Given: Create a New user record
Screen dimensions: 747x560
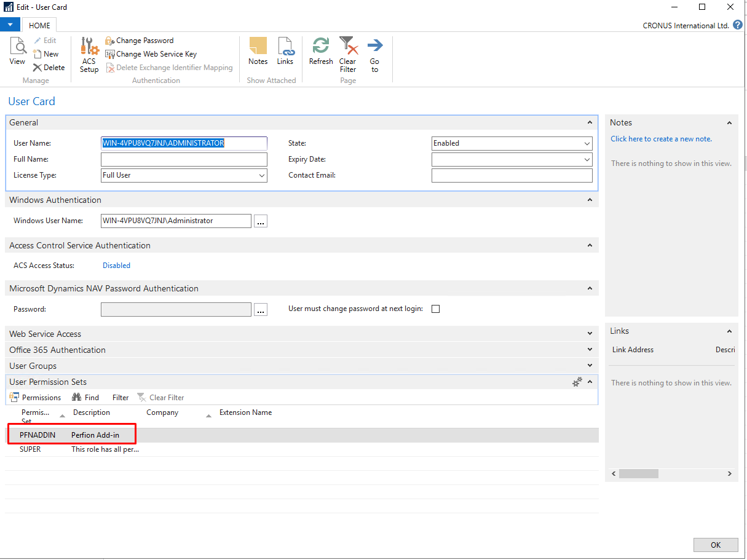Looking at the screenshot, I should pos(46,54).
